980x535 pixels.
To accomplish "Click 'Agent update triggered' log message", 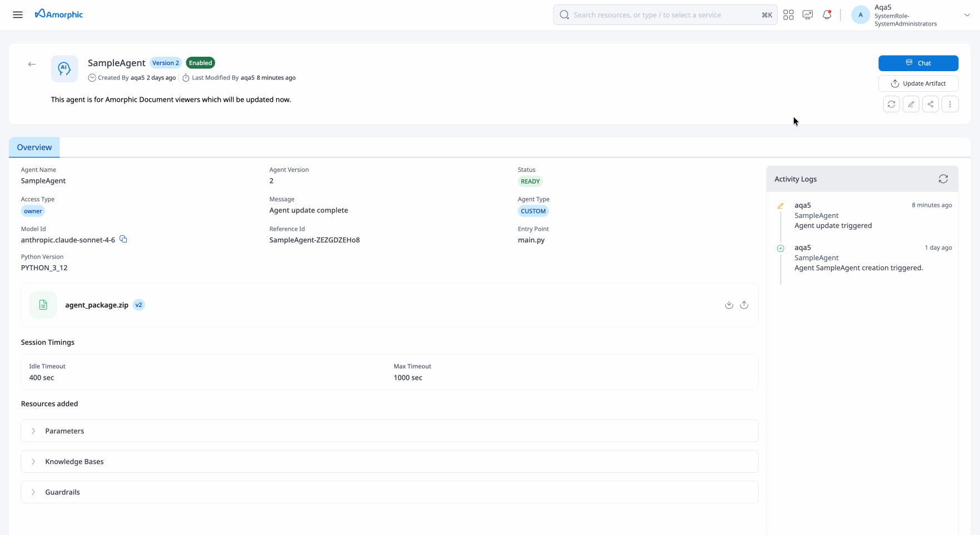I will [833, 226].
